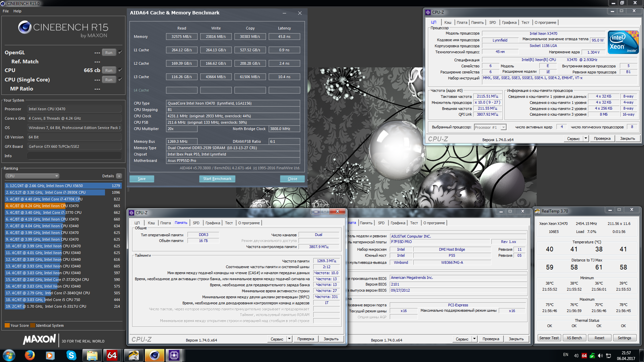Open the Ranking CPU dropdown

(x=32, y=176)
